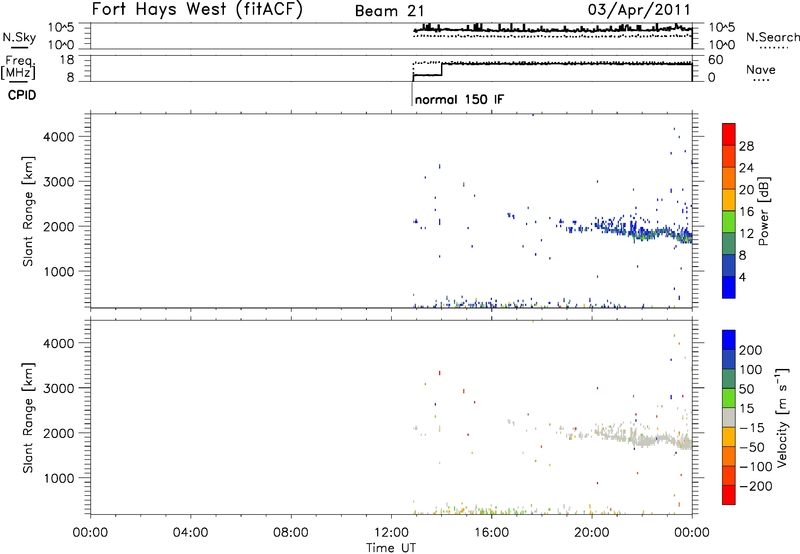Click the "15" Velocity color bar value
The image size is (800, 554).
pyautogui.click(x=746, y=409)
